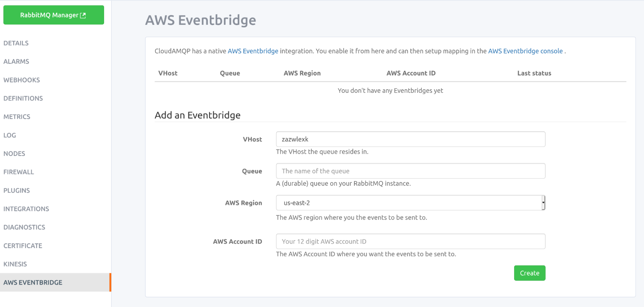Click the VHost column header
The height and width of the screenshot is (307, 644).
(168, 73)
